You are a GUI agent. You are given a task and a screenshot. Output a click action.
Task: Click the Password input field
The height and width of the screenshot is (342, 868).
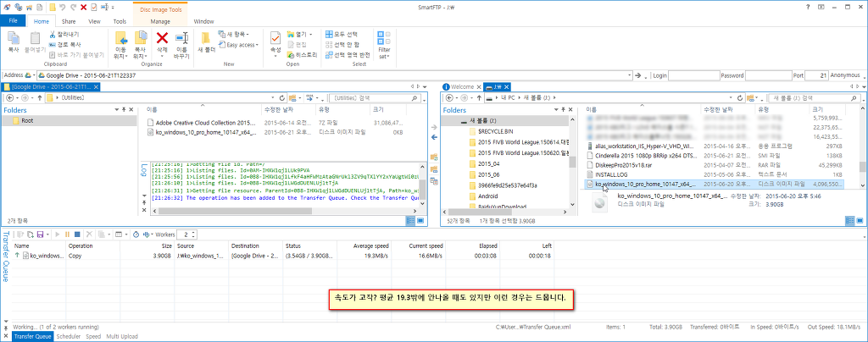pos(771,75)
